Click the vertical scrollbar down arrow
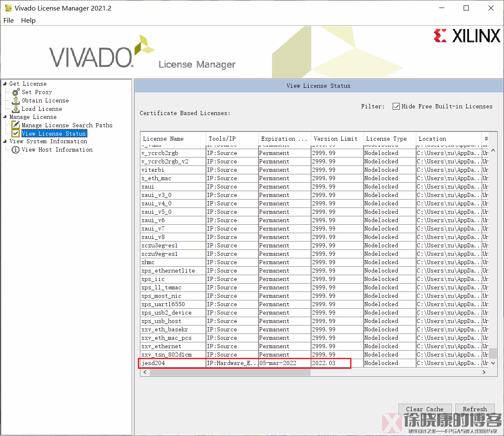 [x=493, y=363]
